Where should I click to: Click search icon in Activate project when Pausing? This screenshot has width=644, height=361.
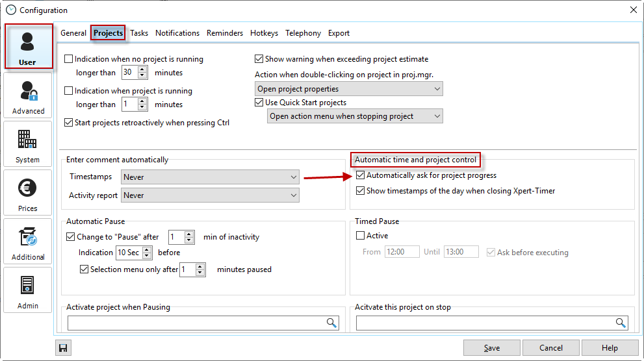[x=331, y=323]
